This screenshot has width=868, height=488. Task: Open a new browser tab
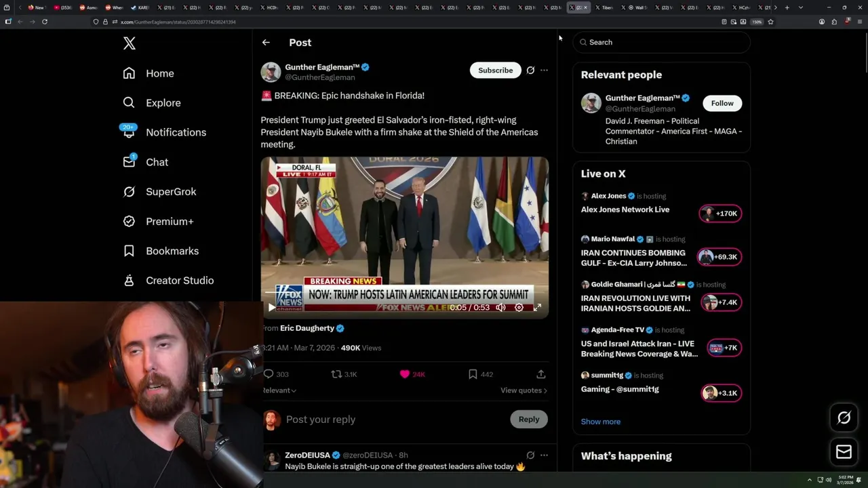[787, 7]
